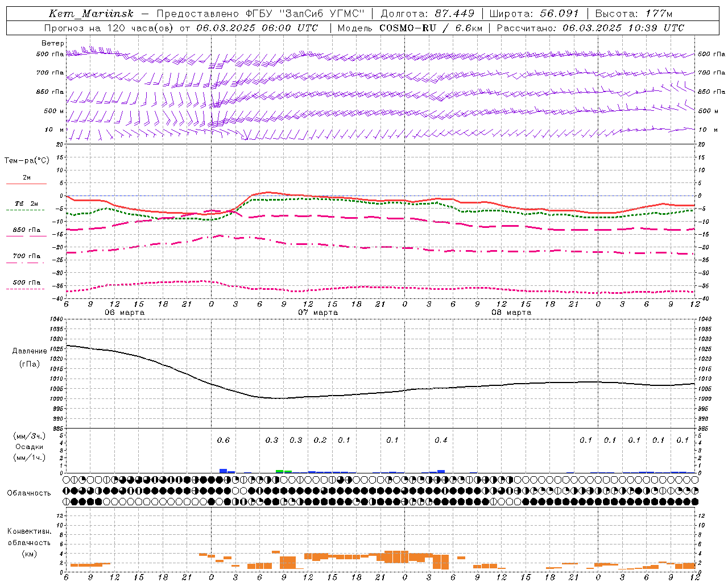The width and height of the screenshot is (728, 582).
Task: Click the Тем-ра(°C) panel label
Action: (x=27, y=161)
